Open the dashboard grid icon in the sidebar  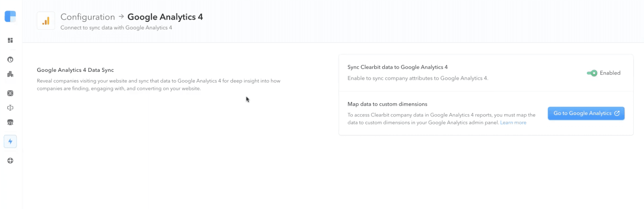click(x=10, y=40)
